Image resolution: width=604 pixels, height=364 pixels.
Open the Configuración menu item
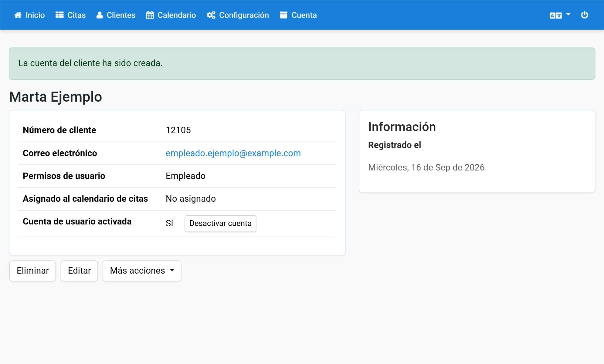pos(238,15)
